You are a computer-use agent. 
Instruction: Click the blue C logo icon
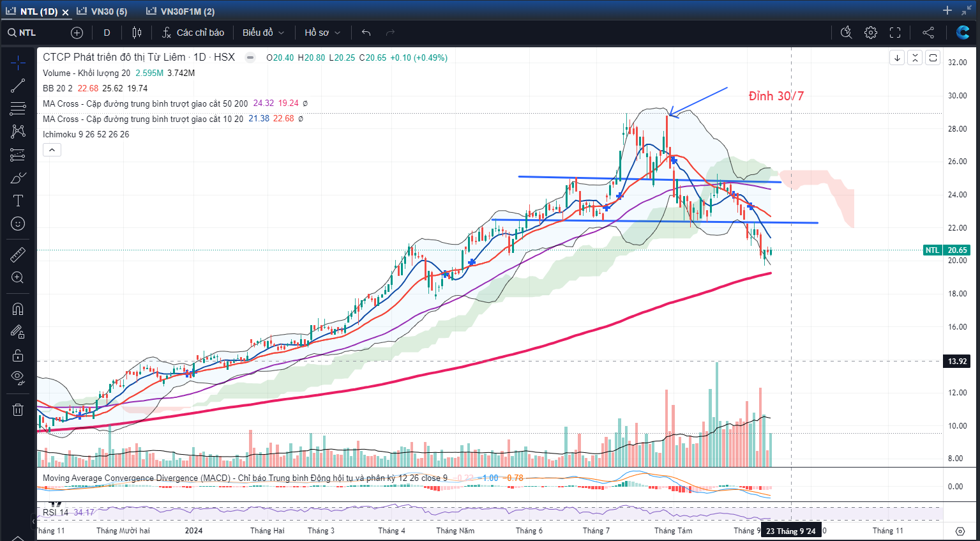click(963, 32)
